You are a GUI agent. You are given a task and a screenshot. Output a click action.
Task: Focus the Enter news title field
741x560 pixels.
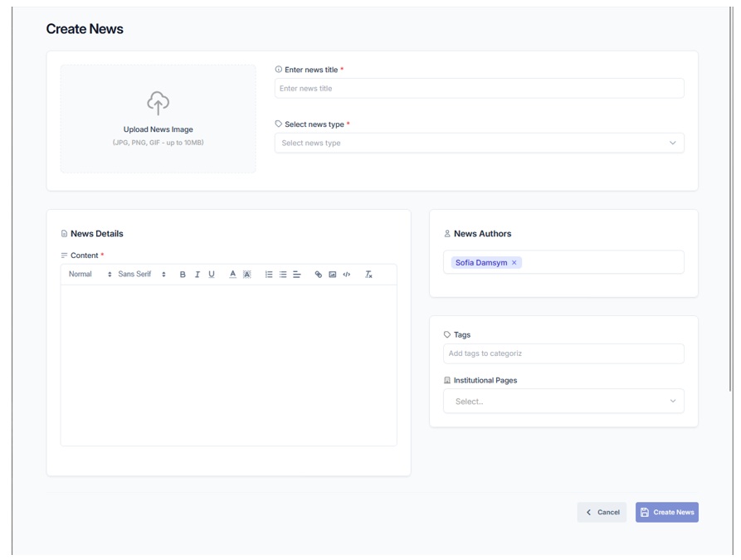479,89
